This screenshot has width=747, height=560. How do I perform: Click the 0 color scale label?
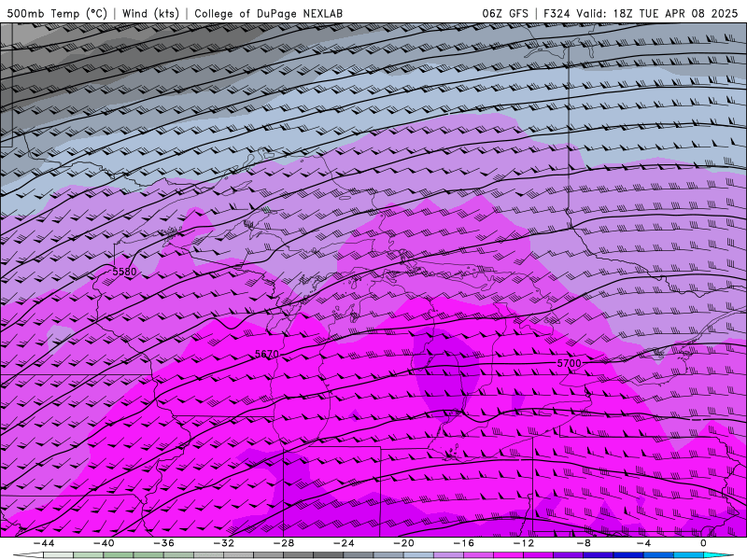(x=703, y=543)
